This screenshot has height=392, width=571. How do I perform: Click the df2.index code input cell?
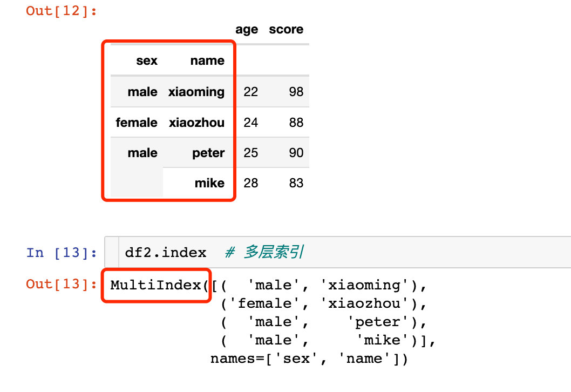click(337, 252)
